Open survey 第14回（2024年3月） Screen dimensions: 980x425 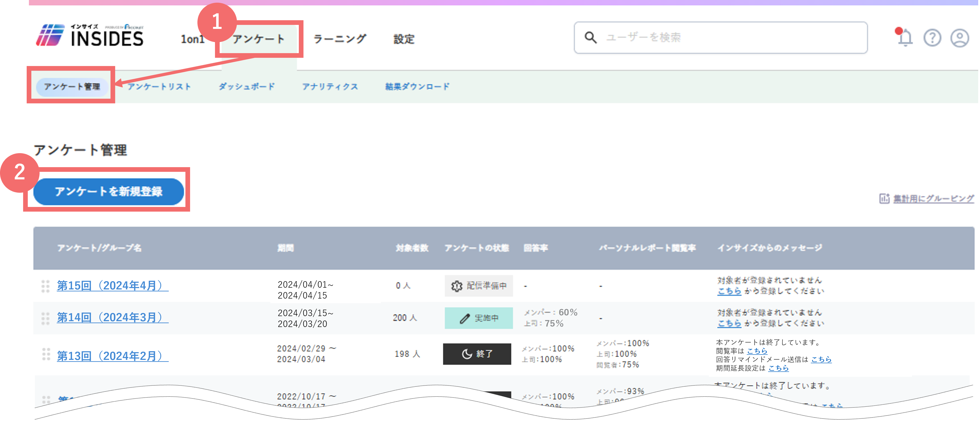click(113, 317)
